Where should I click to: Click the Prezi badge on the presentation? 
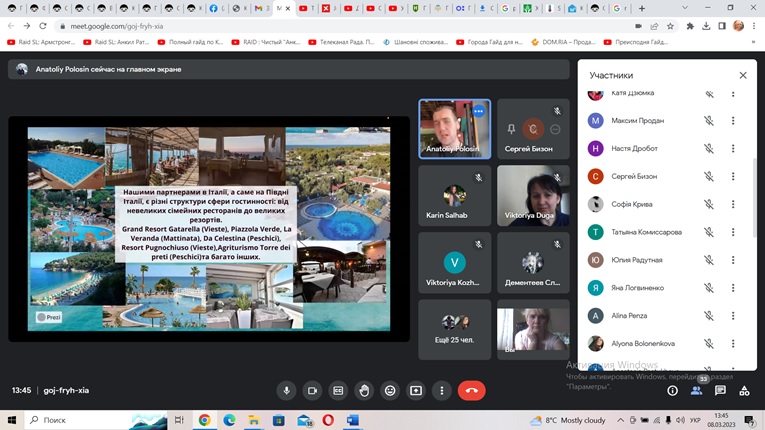click(x=49, y=317)
